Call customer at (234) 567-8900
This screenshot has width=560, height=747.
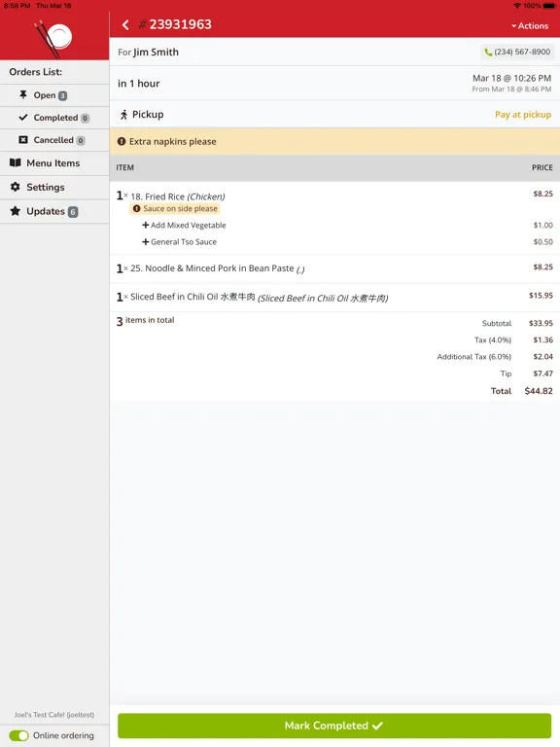(517, 52)
